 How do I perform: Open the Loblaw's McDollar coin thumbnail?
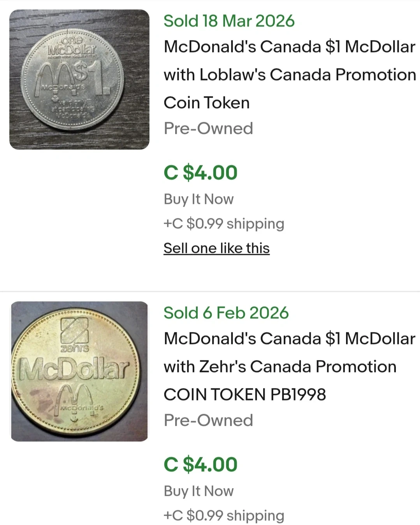(79, 79)
